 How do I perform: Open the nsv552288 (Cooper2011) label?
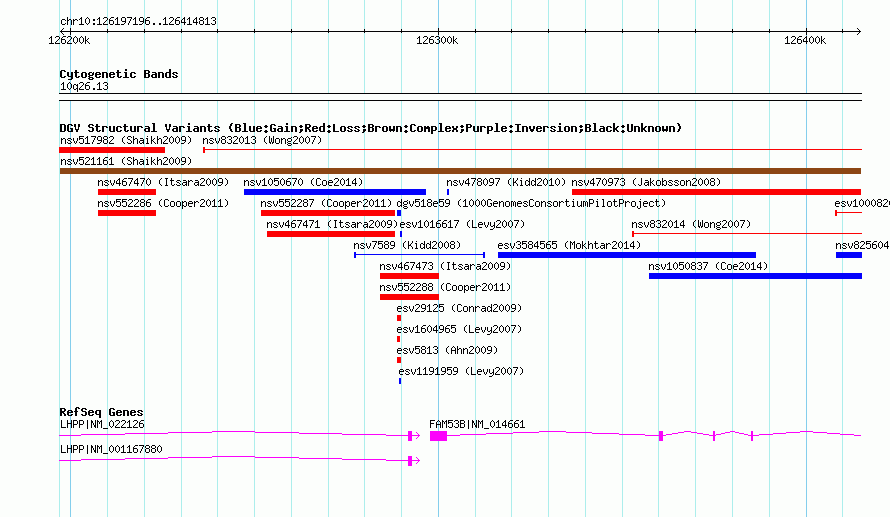point(445,287)
